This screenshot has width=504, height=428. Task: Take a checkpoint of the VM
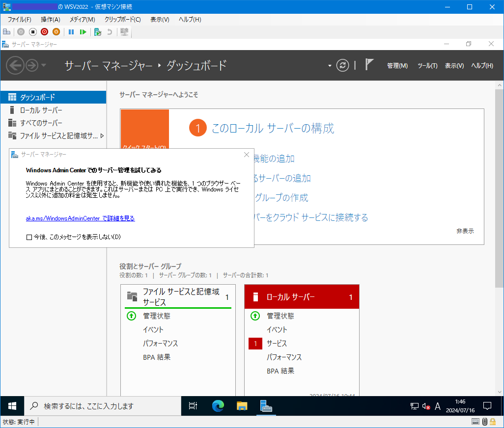tap(97, 32)
